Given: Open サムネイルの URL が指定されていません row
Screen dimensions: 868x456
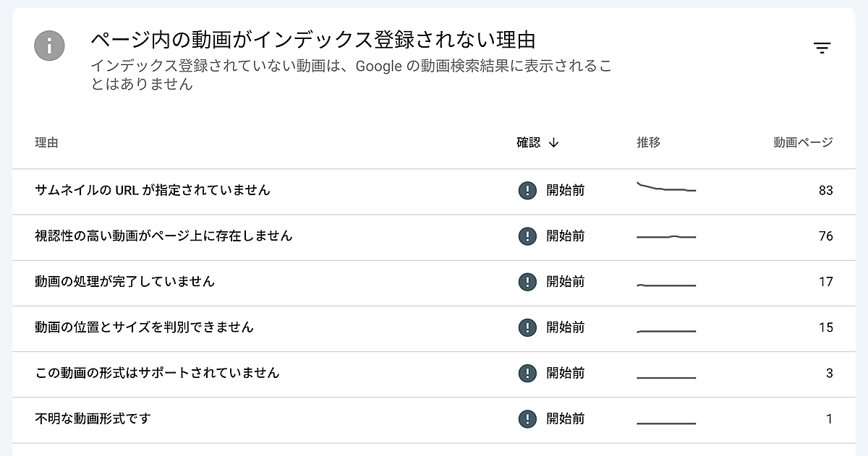Looking at the screenshot, I should [x=153, y=191].
